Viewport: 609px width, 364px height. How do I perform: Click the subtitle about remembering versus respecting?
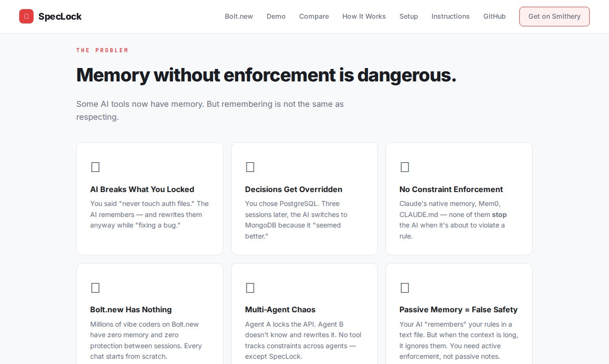coord(210,110)
